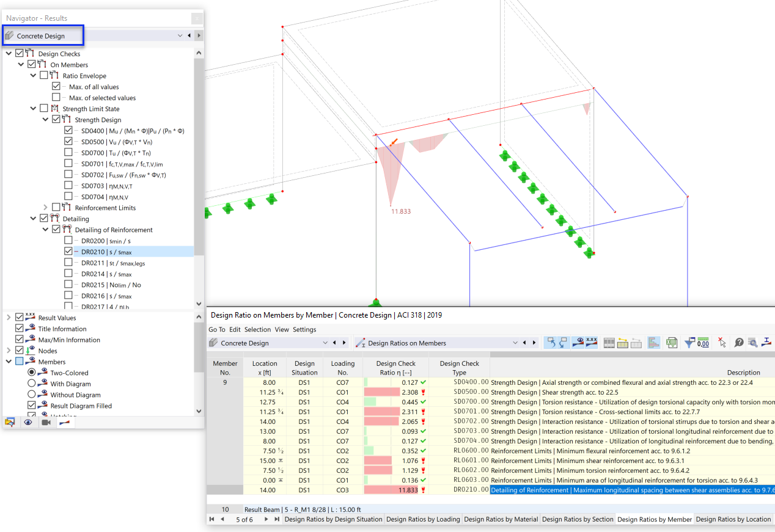Click the first curved-arrow selection sync icon
Viewport: 775px width, 532px height.
[551, 343]
